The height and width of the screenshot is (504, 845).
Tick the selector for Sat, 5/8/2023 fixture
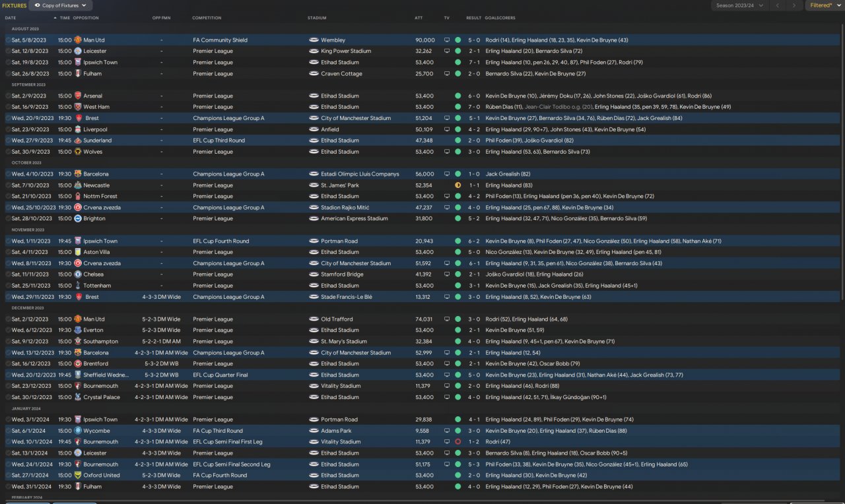[x=8, y=40]
